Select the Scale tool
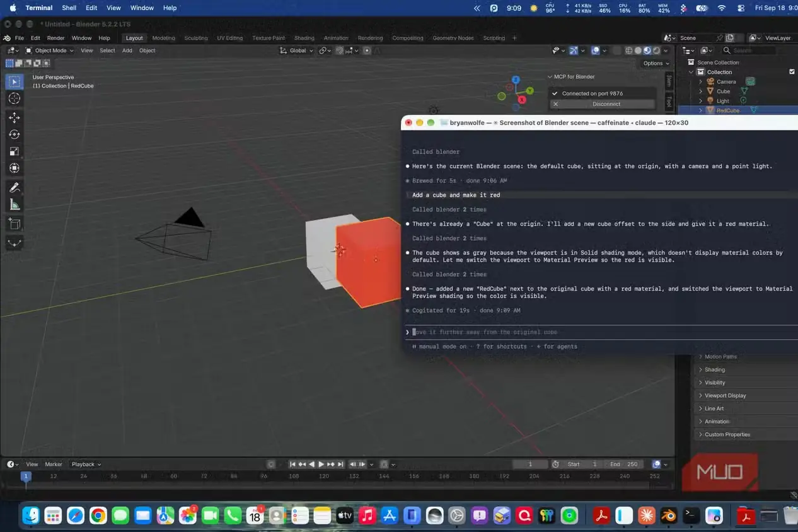The image size is (798, 532). coord(14,151)
